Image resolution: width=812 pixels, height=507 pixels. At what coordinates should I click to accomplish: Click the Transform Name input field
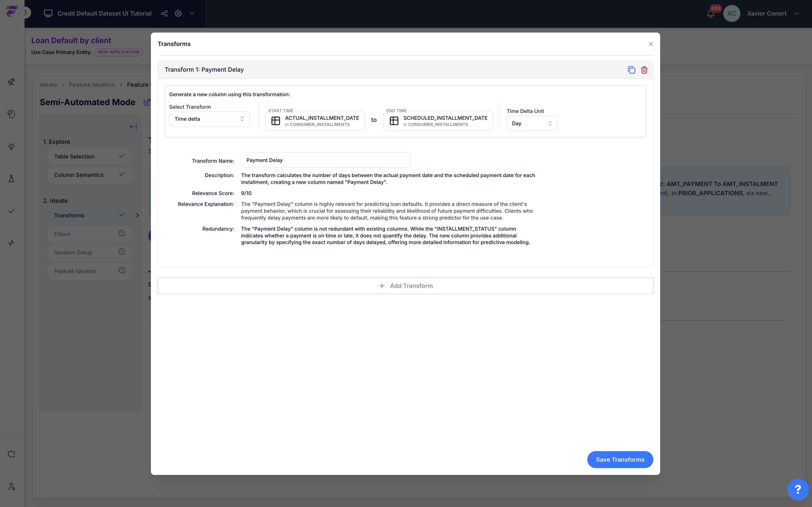tap(326, 160)
